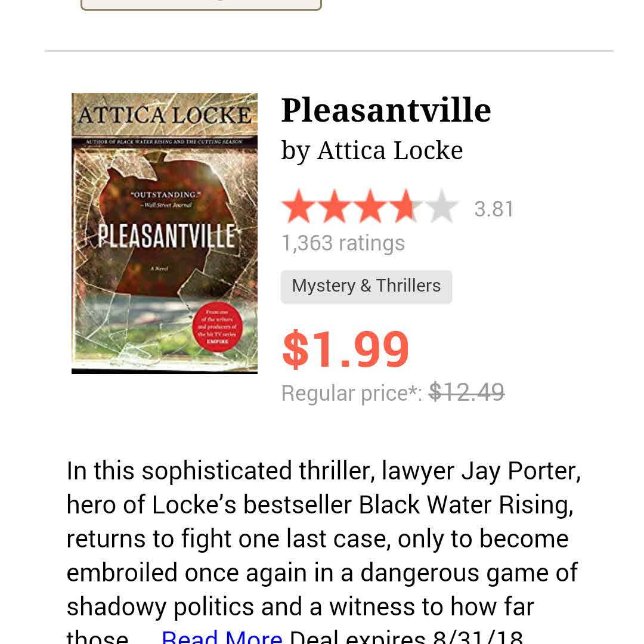The height and width of the screenshot is (644, 644).
Task: Click the 3.81 average rating number
Action: click(x=494, y=209)
